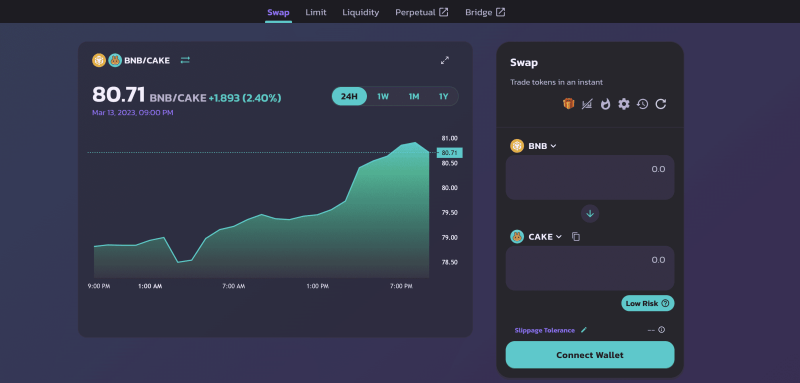Image resolution: width=800 pixels, height=383 pixels.
Task: Open swap settings gear icon
Action: coord(624,104)
